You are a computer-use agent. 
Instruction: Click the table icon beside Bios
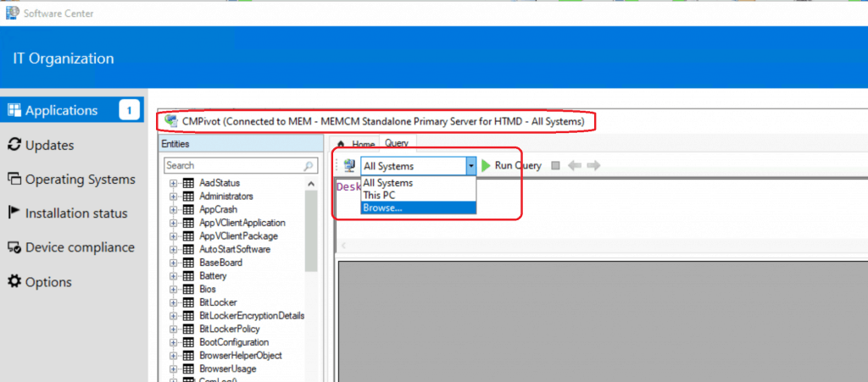[188, 289]
